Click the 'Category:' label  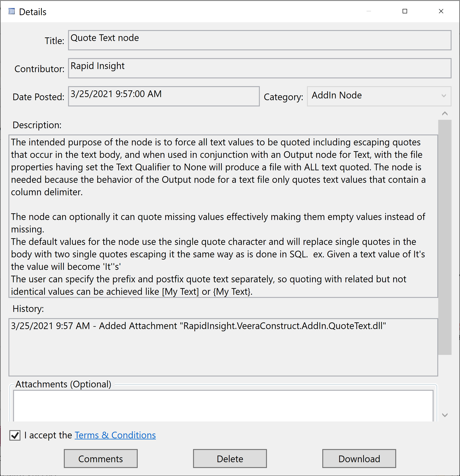(283, 97)
